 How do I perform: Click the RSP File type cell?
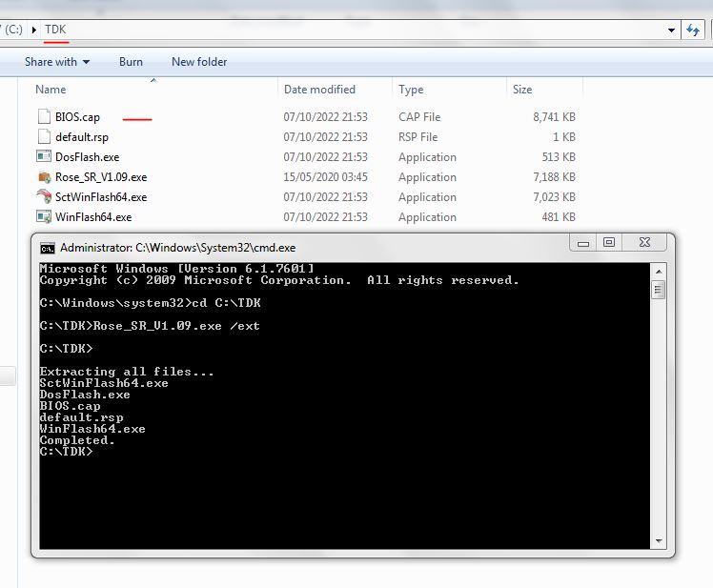418,137
